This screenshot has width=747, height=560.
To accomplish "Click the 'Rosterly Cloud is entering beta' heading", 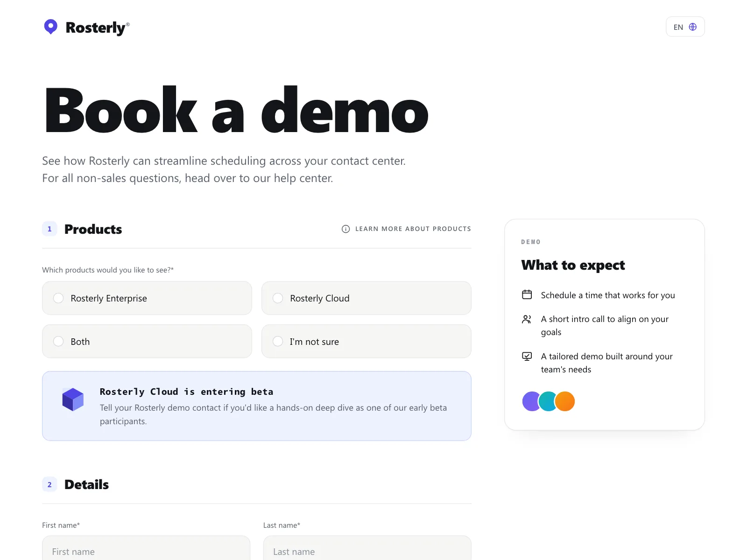I will click(x=186, y=392).
